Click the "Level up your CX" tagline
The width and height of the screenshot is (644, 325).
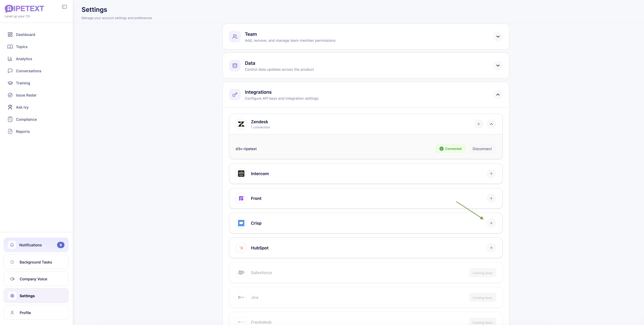click(17, 16)
